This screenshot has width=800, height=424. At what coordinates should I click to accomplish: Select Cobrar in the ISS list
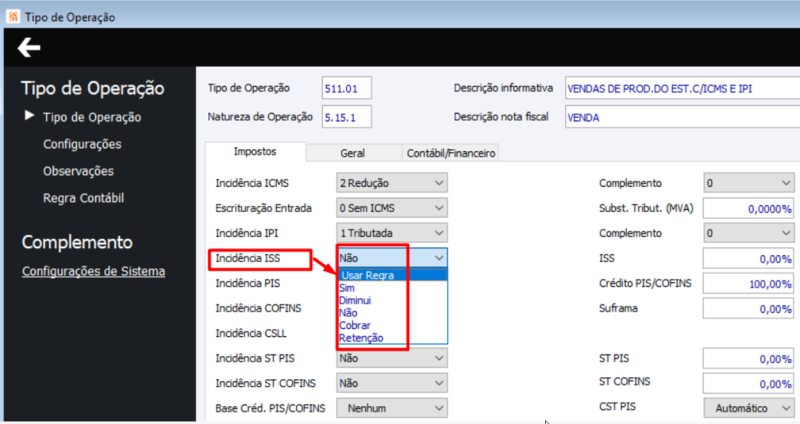point(392,326)
